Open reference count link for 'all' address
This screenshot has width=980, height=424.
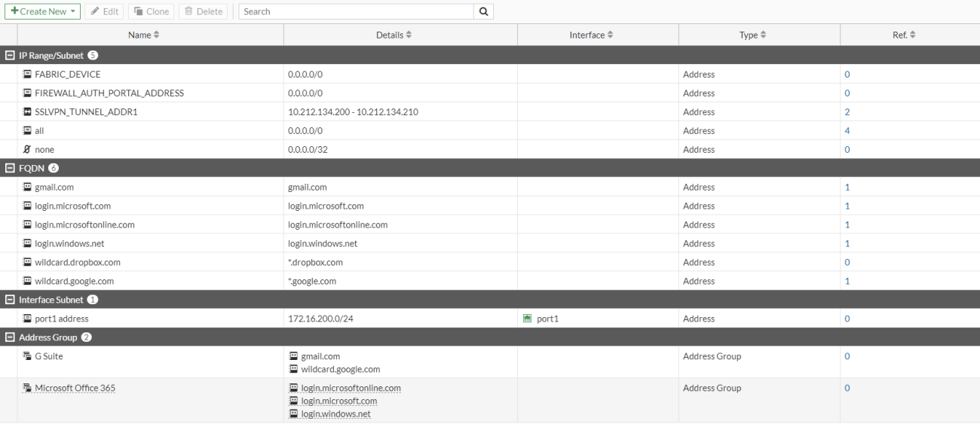pyautogui.click(x=847, y=131)
